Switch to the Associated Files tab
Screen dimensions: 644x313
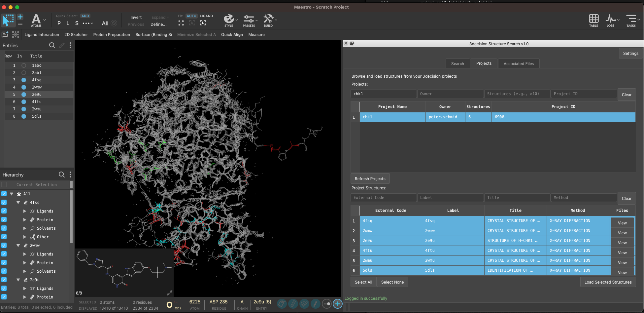click(519, 63)
